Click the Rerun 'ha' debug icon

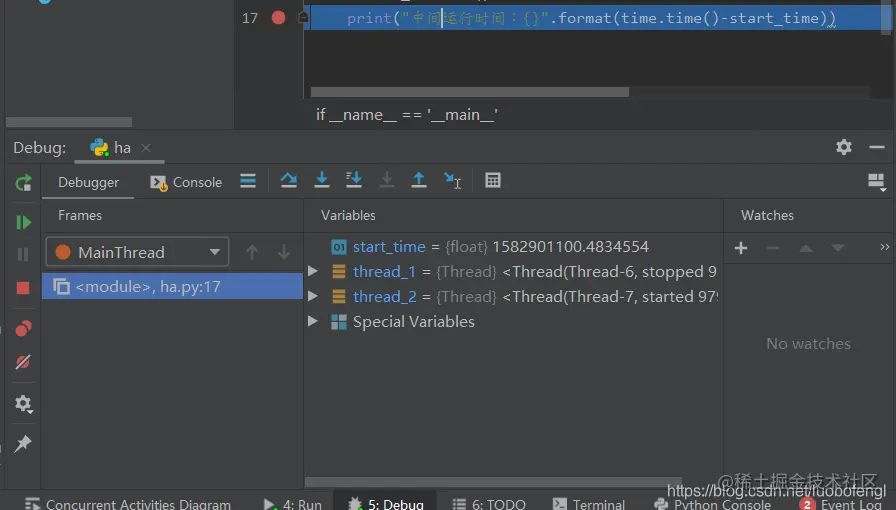[23, 183]
